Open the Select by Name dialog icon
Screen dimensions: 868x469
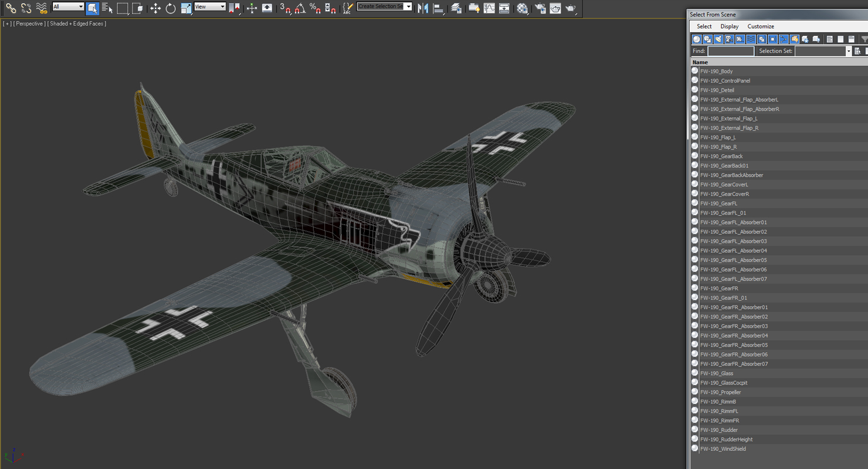[107, 8]
